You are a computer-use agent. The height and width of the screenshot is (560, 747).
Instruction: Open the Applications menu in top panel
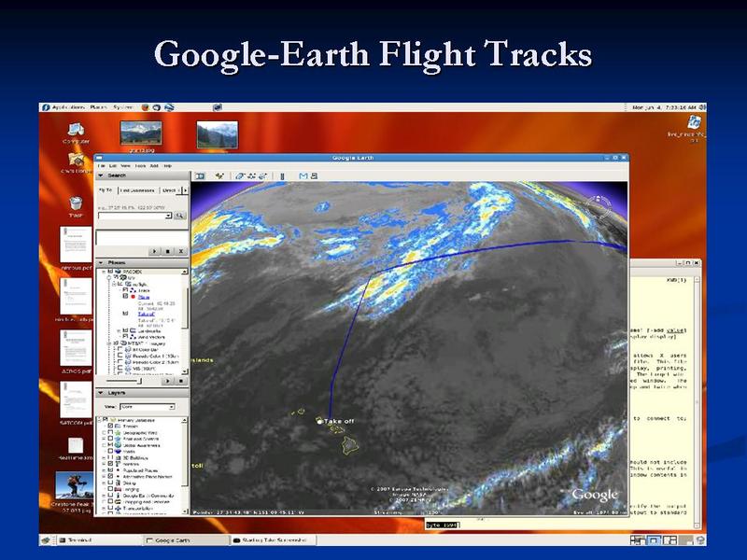tap(69, 107)
